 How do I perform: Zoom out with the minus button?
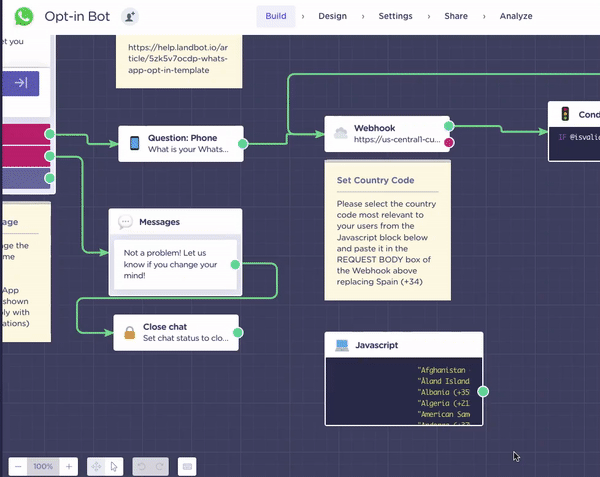pos(18,466)
